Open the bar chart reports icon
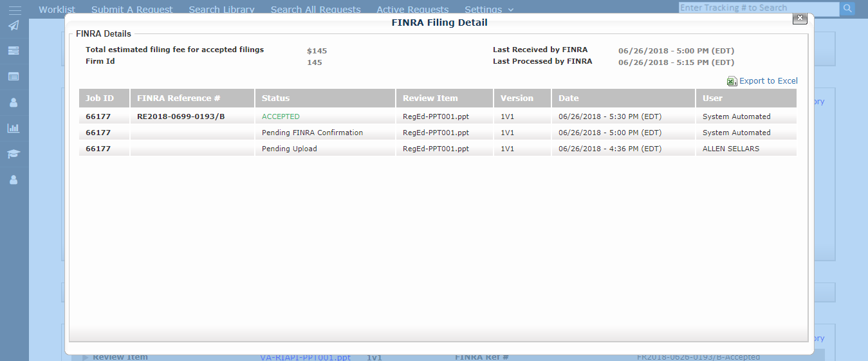 coord(14,128)
